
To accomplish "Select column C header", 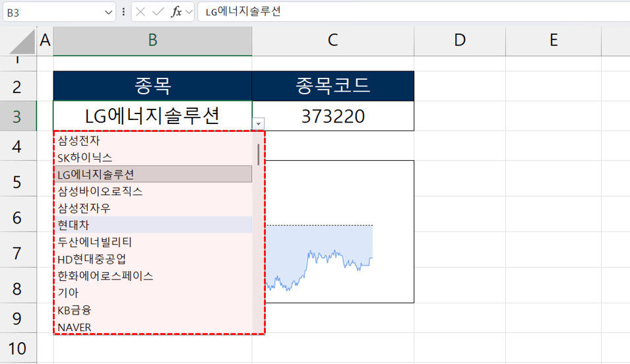I will click(x=332, y=41).
